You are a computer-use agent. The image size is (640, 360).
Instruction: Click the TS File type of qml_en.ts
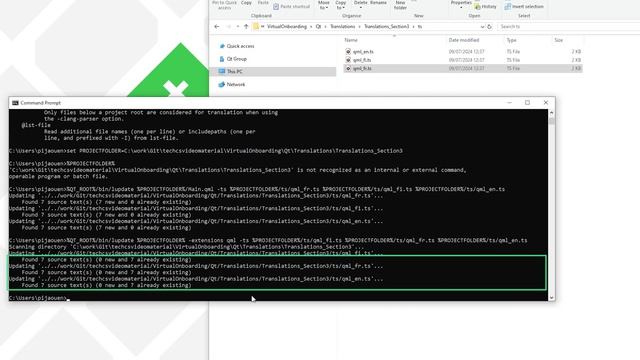click(513, 52)
